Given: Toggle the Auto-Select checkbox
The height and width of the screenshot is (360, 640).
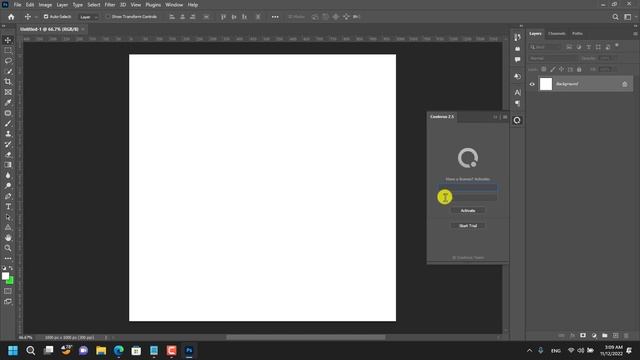Looking at the screenshot, I should (x=46, y=17).
